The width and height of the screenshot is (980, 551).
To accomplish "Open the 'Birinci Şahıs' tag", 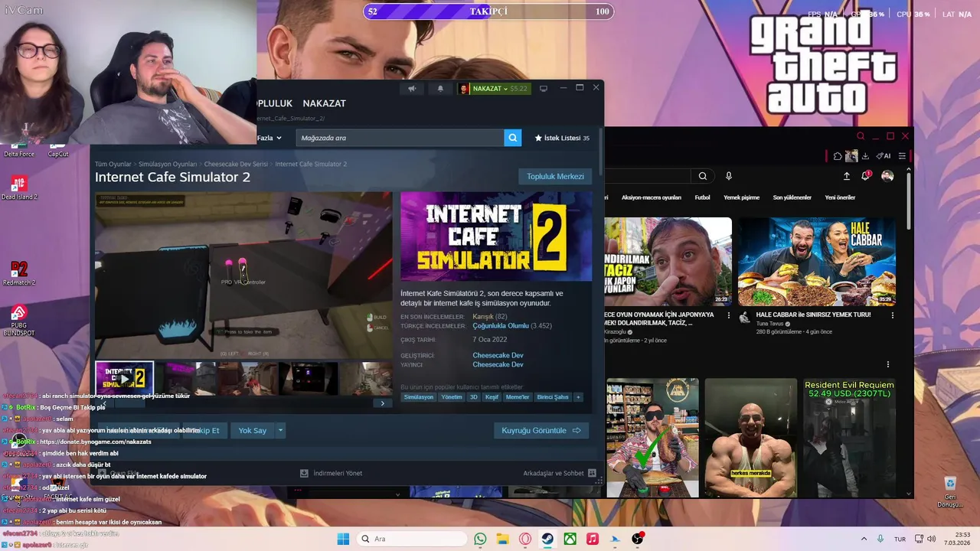I will (x=553, y=397).
